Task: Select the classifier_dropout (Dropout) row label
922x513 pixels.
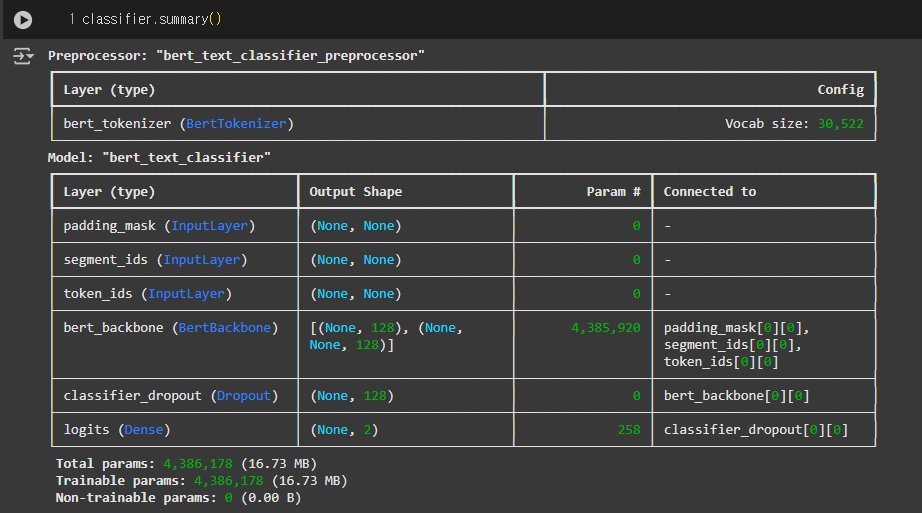Action: tap(171, 396)
